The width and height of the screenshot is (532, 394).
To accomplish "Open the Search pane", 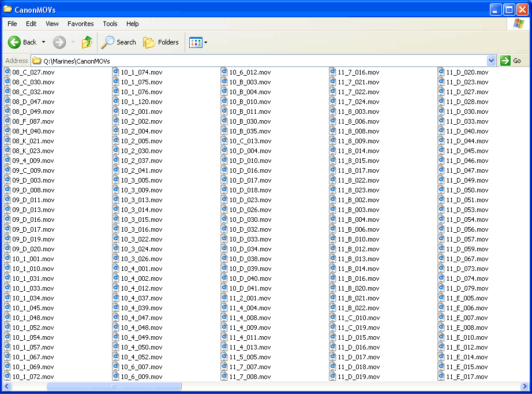I will coord(118,42).
